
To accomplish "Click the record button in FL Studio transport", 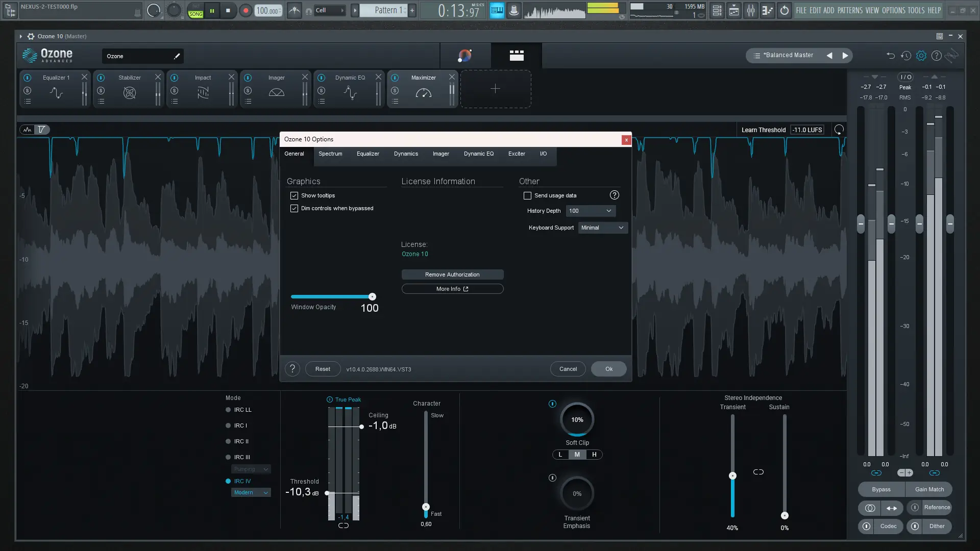I will pyautogui.click(x=245, y=10).
